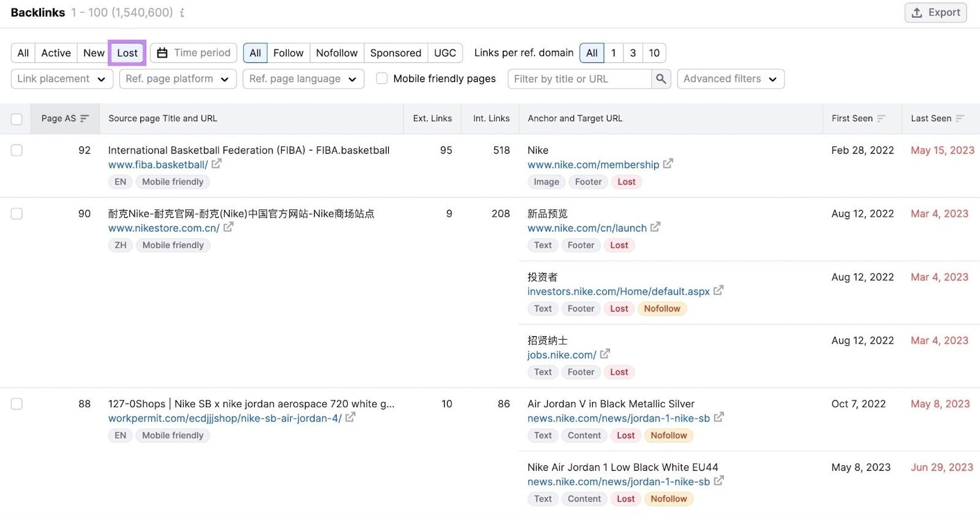Enable Mobile friendly pages checkbox
Viewport: 980px width, 513px height.
pos(382,78)
